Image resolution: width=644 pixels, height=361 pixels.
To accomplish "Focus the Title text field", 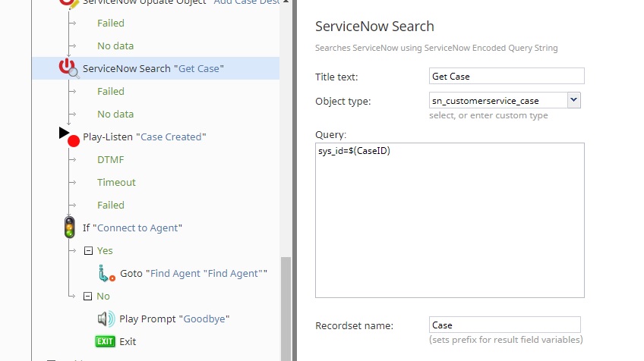I will pos(507,77).
